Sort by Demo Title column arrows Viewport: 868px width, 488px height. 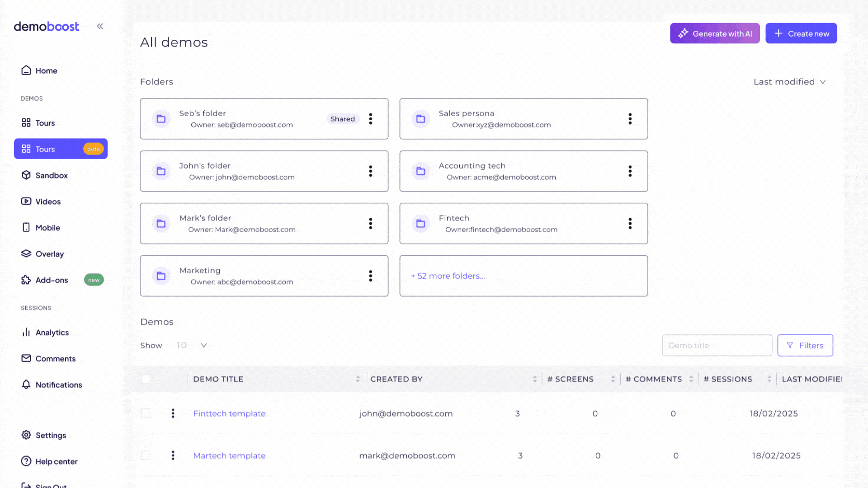point(358,379)
